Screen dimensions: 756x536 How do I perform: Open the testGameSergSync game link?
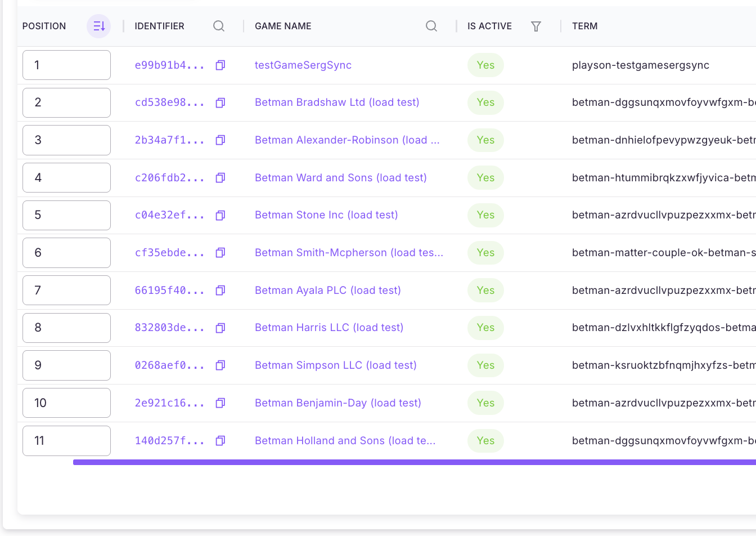pos(303,65)
